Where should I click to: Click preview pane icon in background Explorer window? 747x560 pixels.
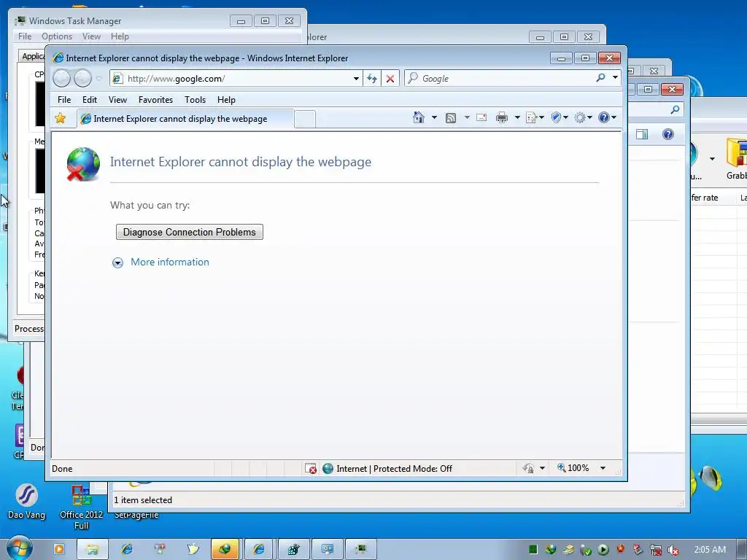[x=642, y=134]
